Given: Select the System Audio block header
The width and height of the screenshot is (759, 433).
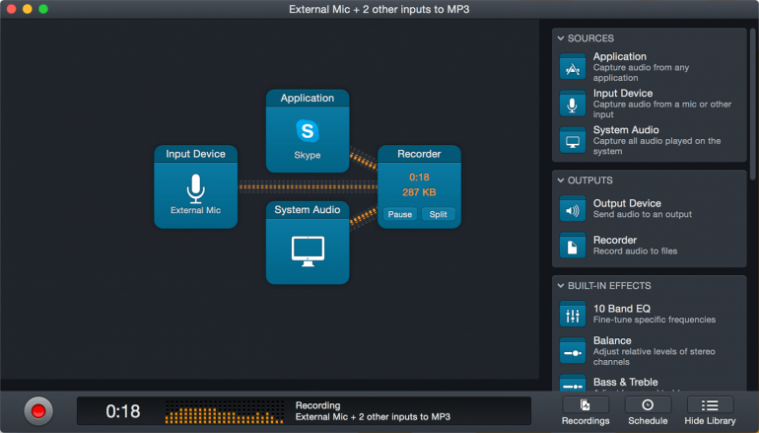Looking at the screenshot, I should point(307,209).
